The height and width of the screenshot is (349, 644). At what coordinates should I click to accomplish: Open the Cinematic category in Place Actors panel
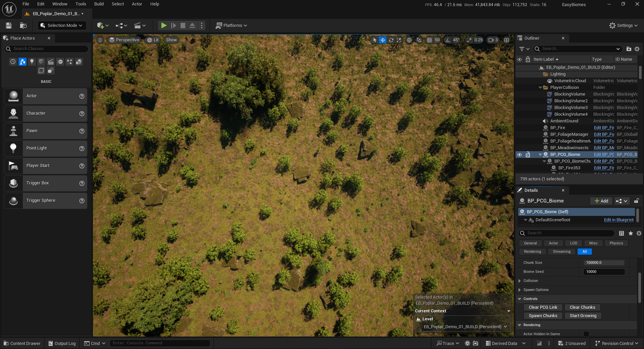point(50,61)
